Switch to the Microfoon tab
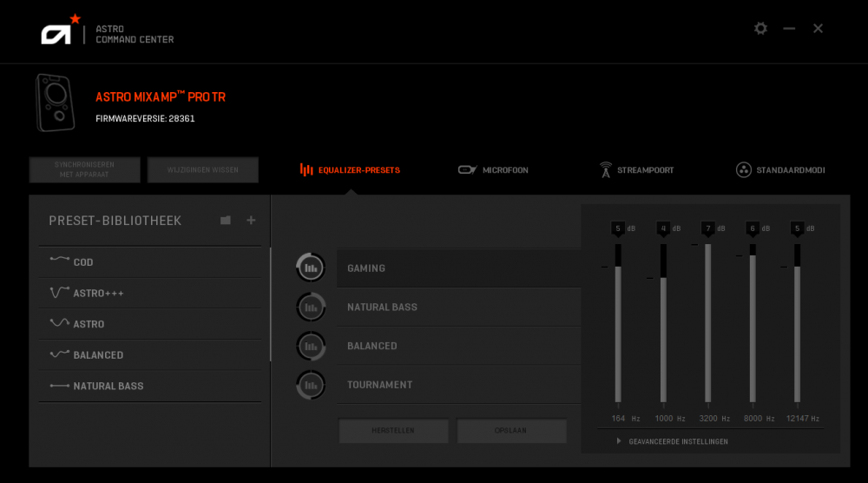The width and height of the screenshot is (868, 483). (493, 170)
